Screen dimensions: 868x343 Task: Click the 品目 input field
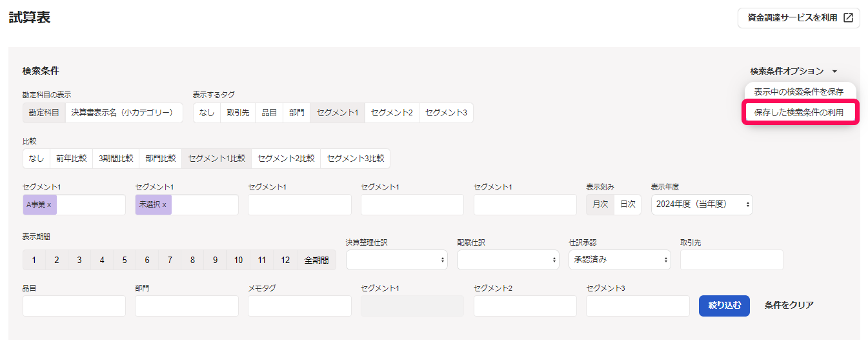[x=74, y=306]
